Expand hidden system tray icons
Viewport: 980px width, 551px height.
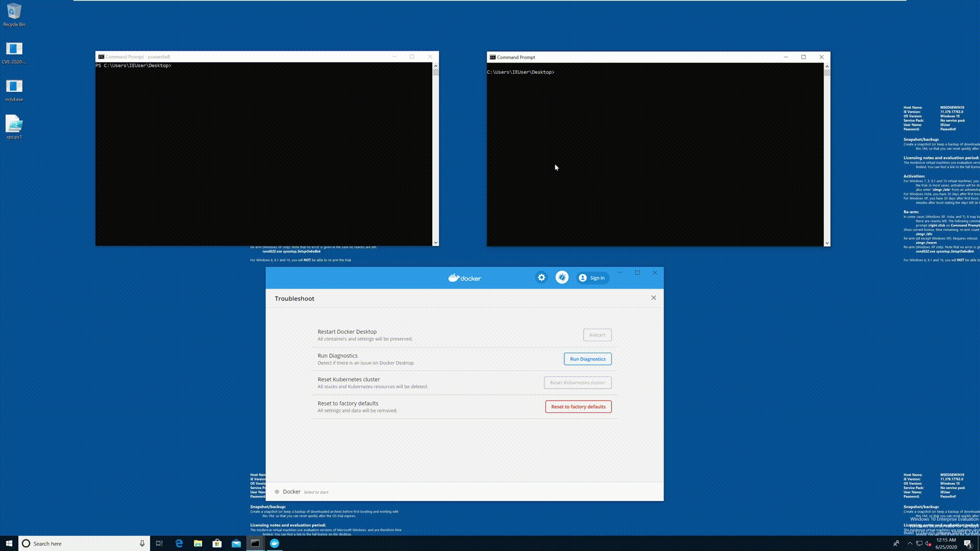(x=910, y=543)
